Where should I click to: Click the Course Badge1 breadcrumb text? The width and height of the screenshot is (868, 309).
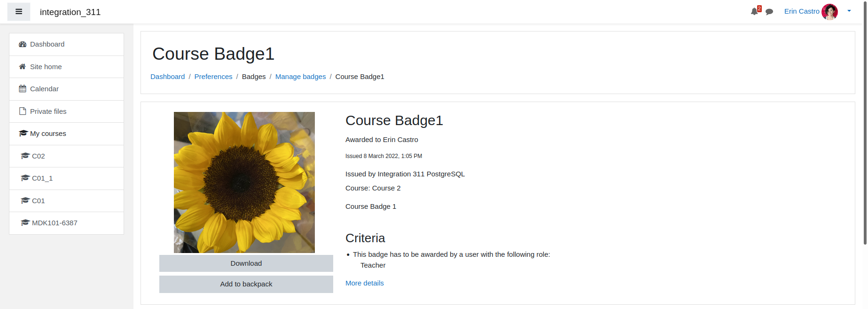point(360,77)
